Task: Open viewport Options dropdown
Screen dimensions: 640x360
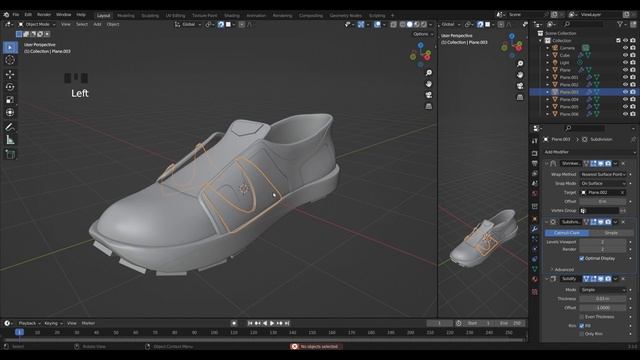Action: [x=423, y=34]
